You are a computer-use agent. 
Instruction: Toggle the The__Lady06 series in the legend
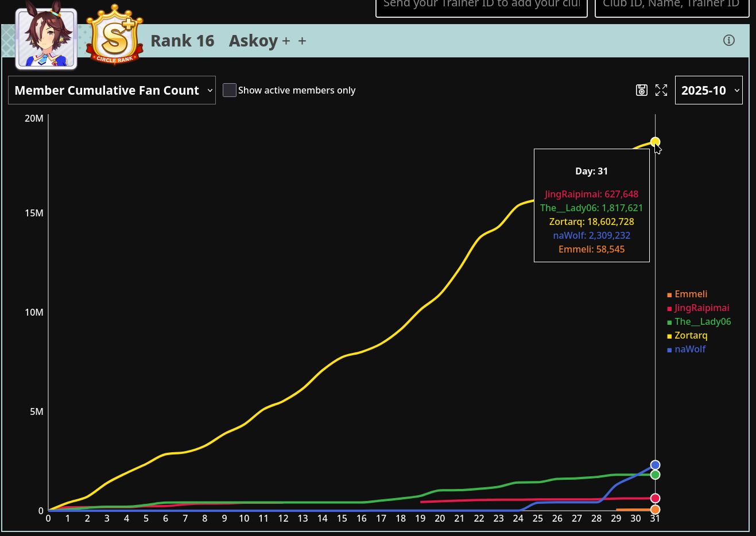(699, 322)
